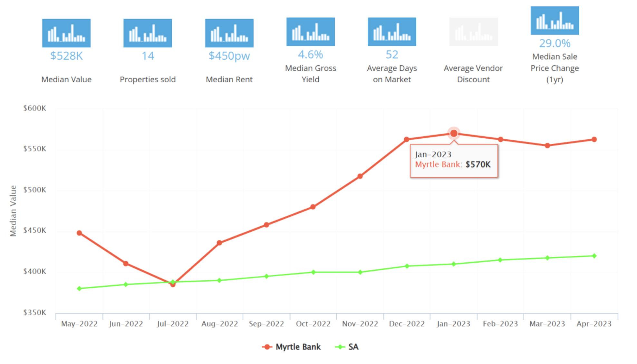Click the Jul-2022 Myrtle Bank data point
The width and height of the screenshot is (637, 364).
[x=173, y=285]
